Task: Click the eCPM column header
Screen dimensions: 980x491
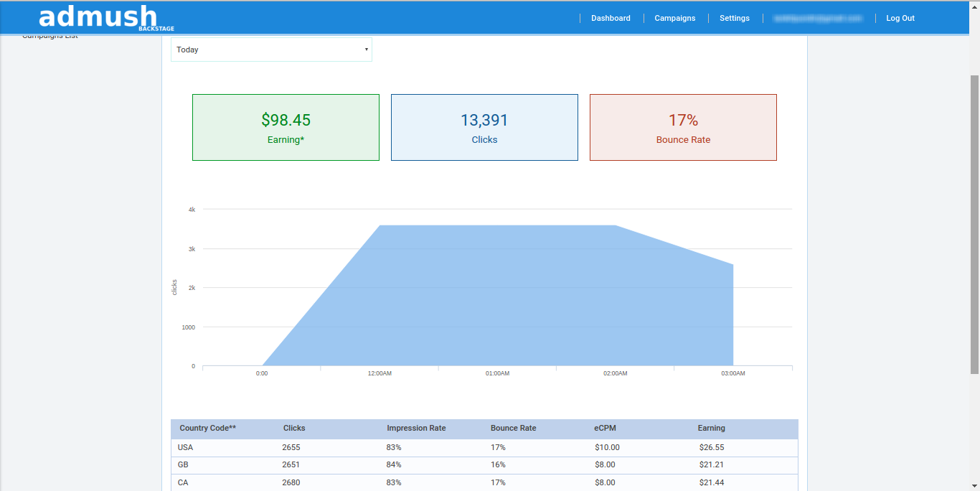Action: [605, 428]
